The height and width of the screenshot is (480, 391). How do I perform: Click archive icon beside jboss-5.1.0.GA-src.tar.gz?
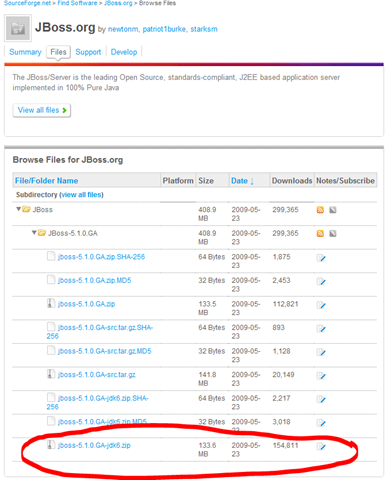tap(51, 374)
